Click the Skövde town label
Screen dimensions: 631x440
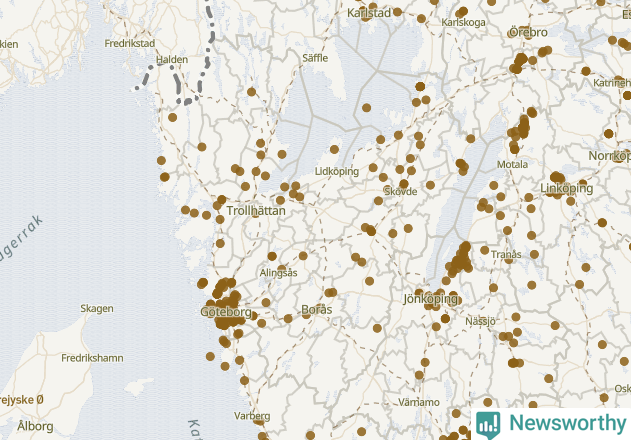(x=400, y=191)
